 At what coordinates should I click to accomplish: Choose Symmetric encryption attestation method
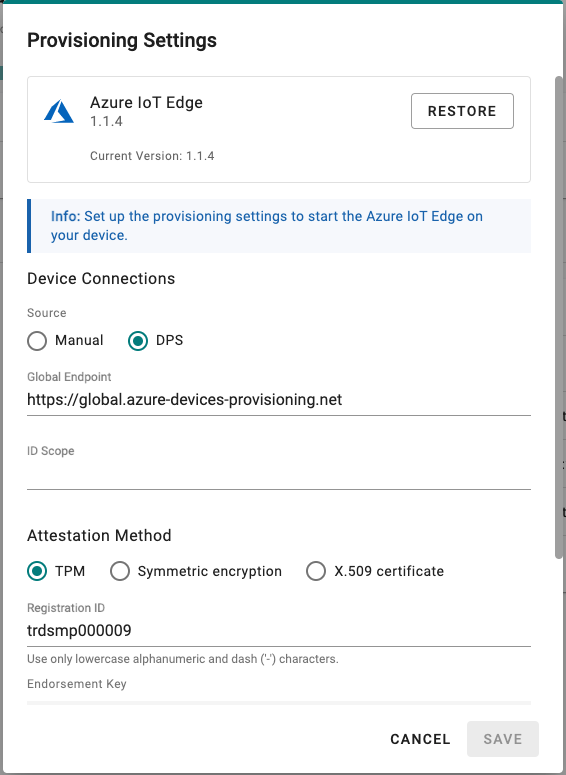point(120,571)
